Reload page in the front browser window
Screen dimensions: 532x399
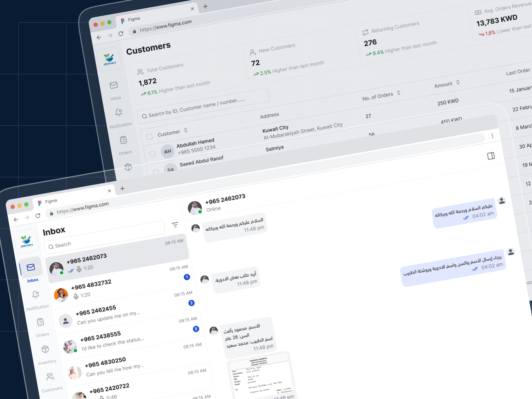[x=38, y=216]
